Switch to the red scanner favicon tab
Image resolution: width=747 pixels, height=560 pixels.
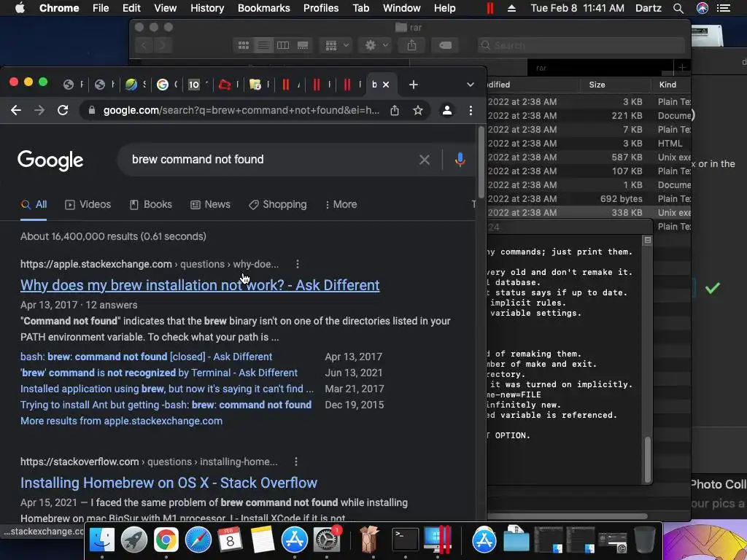(x=224, y=85)
